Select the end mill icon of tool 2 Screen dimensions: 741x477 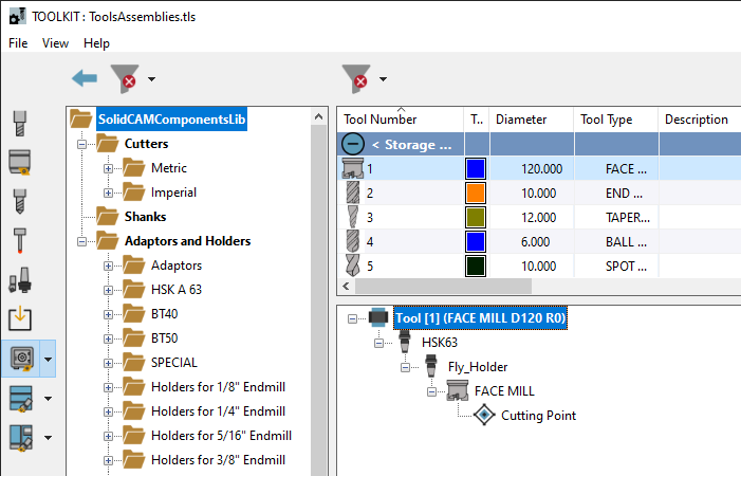coord(353,193)
